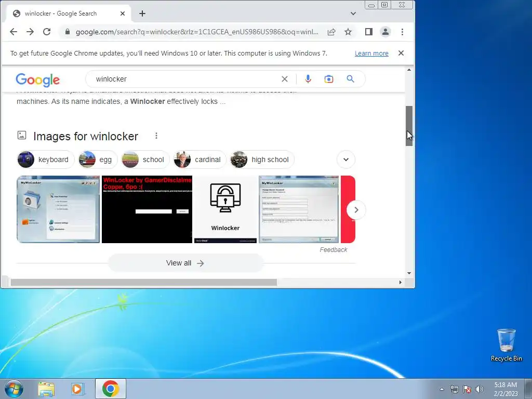Filter images by high school chip
532x399 pixels.
tap(262, 159)
